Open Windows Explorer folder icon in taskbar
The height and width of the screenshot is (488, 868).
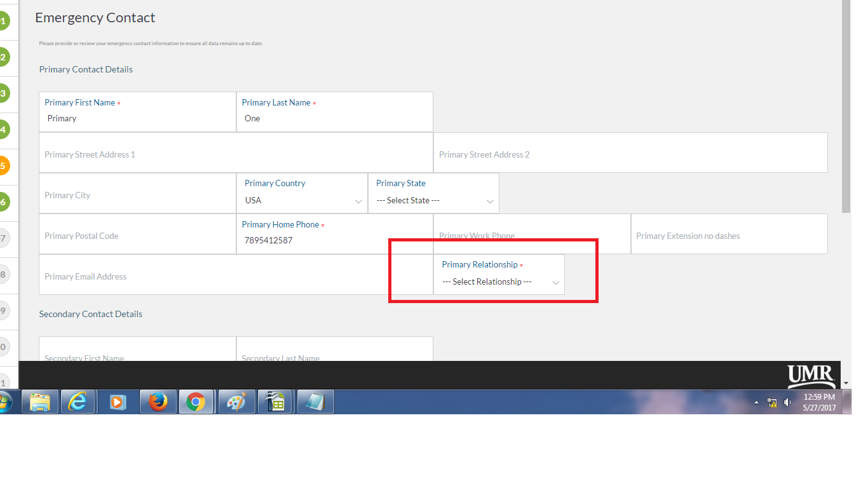(40, 402)
